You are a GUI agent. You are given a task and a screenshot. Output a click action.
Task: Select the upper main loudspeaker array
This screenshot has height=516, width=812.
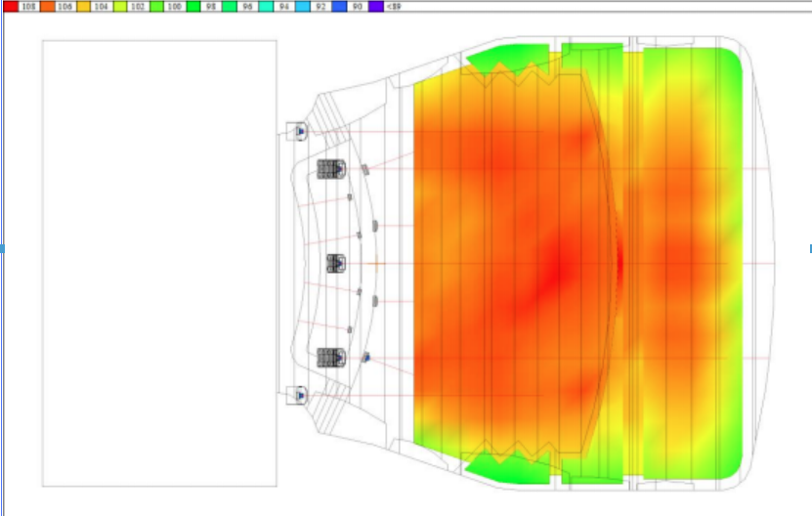click(x=332, y=169)
